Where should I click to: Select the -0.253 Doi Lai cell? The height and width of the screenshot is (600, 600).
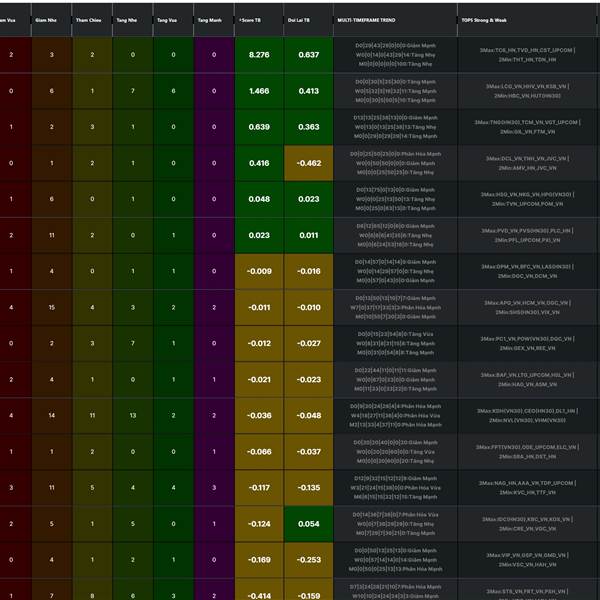(x=308, y=560)
